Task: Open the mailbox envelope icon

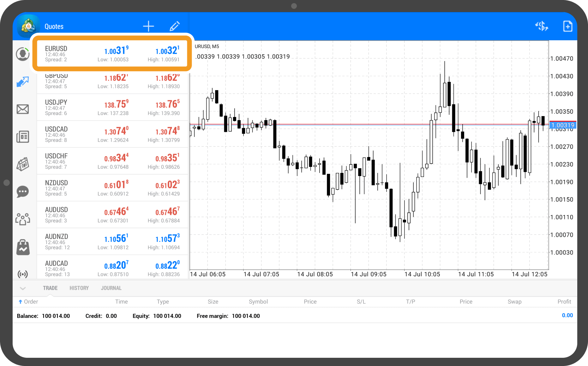Action: (23, 109)
